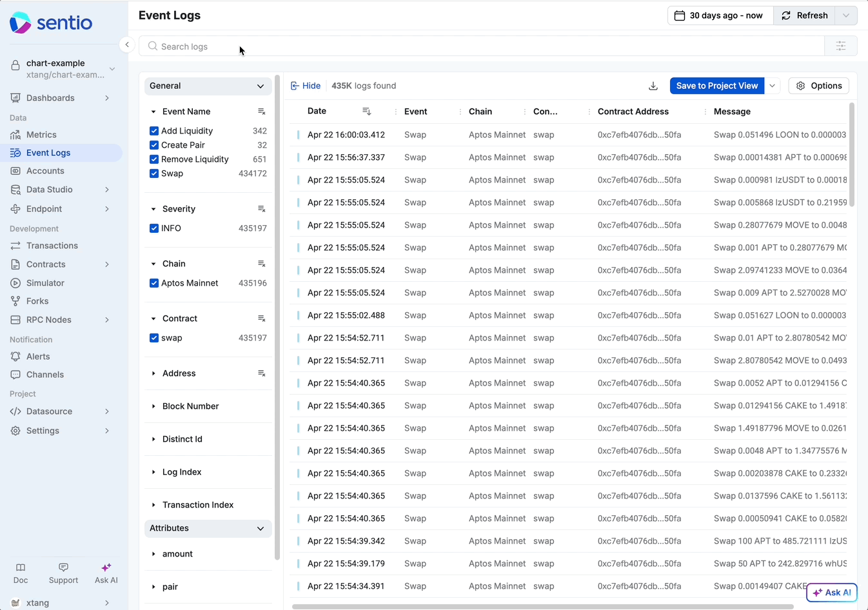Open the search filter settings icon
This screenshot has width=868, height=610.
point(840,46)
